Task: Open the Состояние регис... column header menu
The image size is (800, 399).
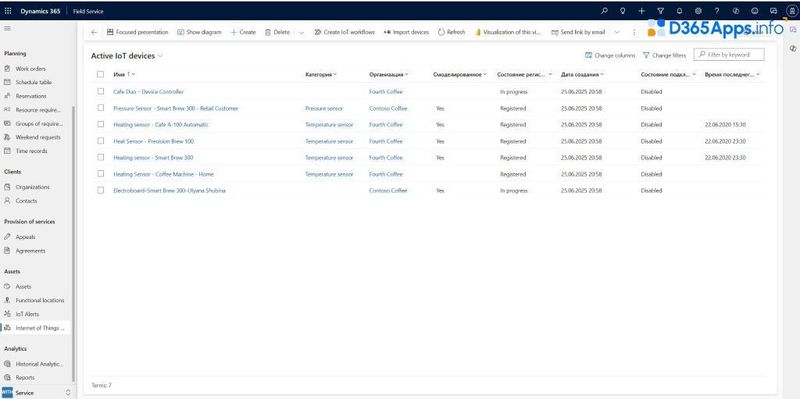Action: (x=524, y=74)
